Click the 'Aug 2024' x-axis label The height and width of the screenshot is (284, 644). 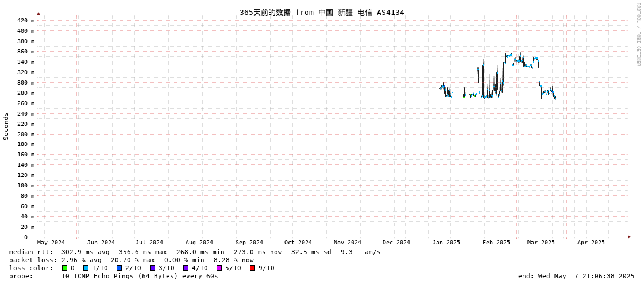[199, 243]
